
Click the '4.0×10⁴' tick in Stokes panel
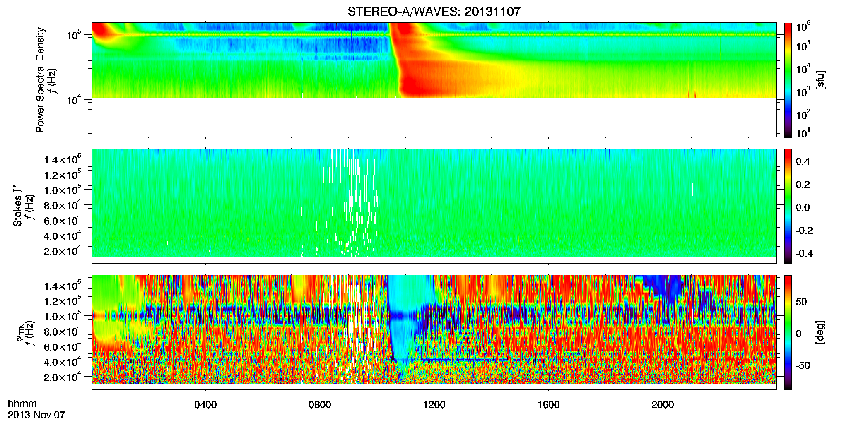click(x=63, y=236)
